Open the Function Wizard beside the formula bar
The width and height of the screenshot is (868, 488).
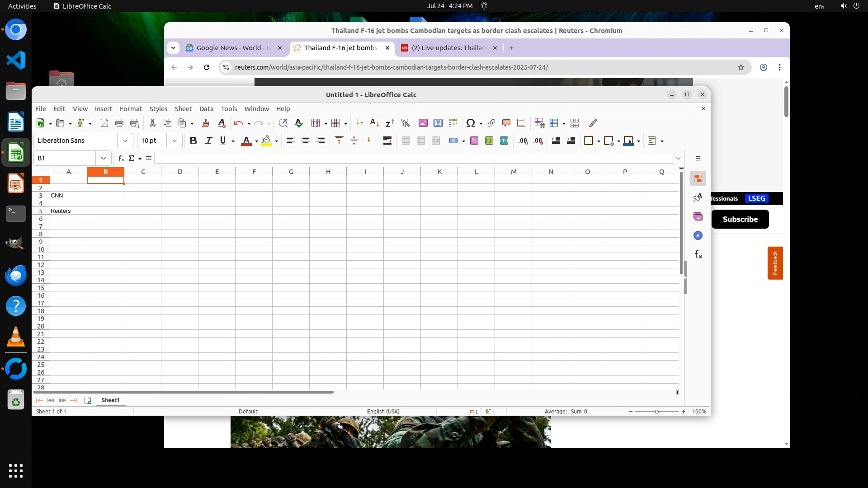pos(121,158)
